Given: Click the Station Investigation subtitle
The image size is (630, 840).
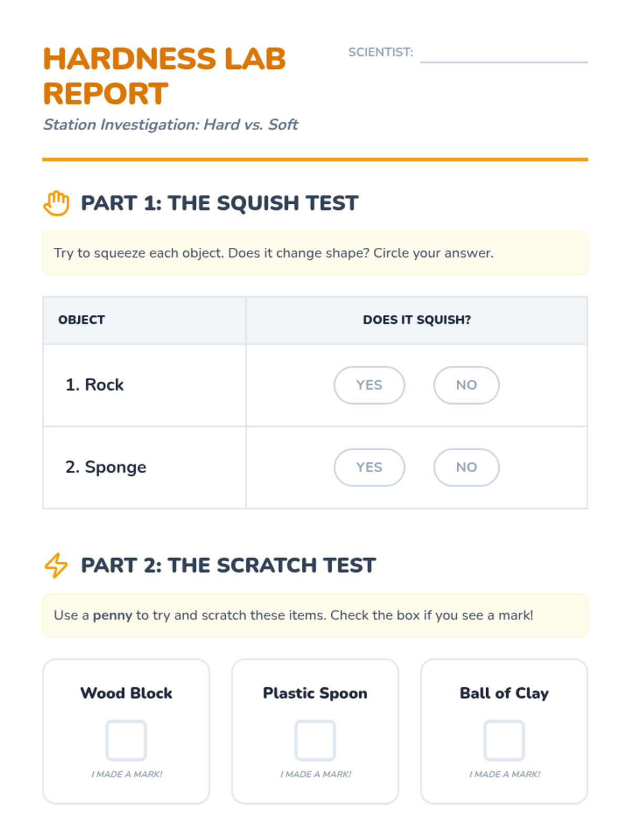Looking at the screenshot, I should [171, 125].
